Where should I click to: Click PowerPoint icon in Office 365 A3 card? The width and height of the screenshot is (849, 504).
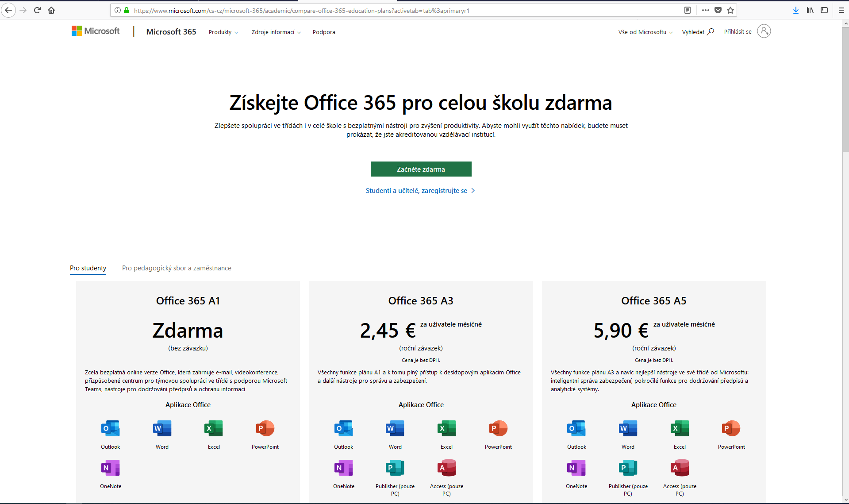(498, 428)
